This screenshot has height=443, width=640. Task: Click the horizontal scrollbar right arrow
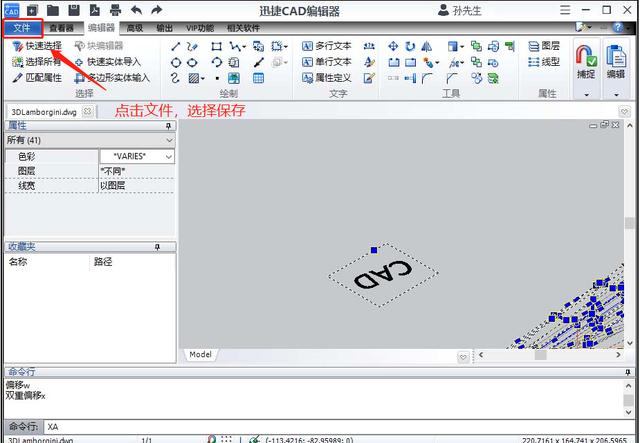coord(618,355)
